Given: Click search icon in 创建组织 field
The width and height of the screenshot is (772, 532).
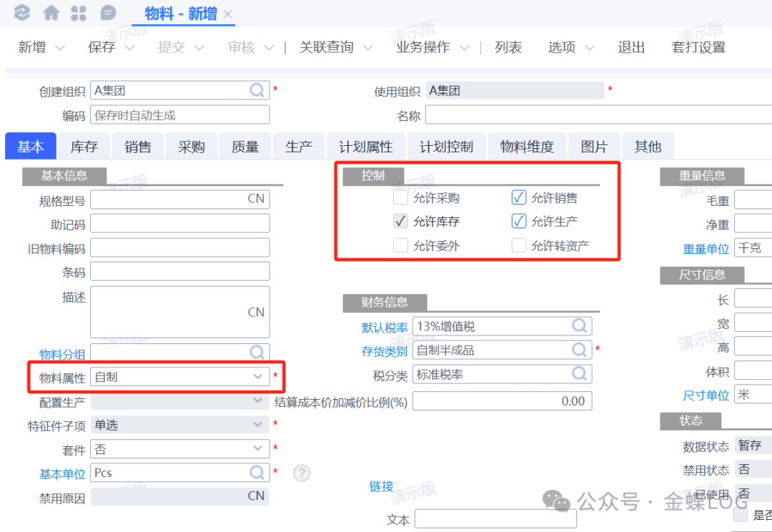Looking at the screenshot, I should click(257, 91).
